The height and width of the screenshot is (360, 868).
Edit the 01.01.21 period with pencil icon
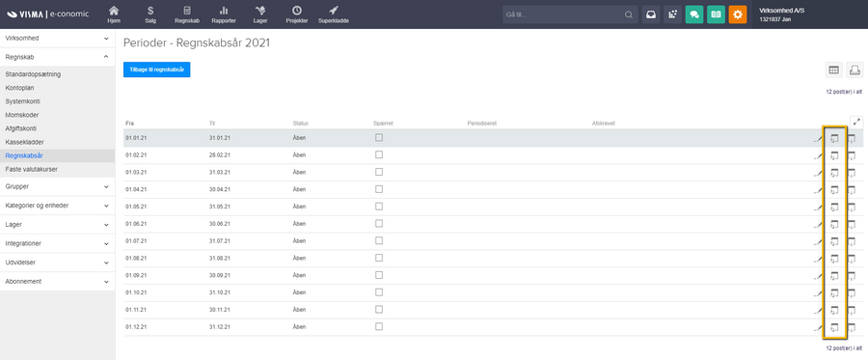[818, 139]
